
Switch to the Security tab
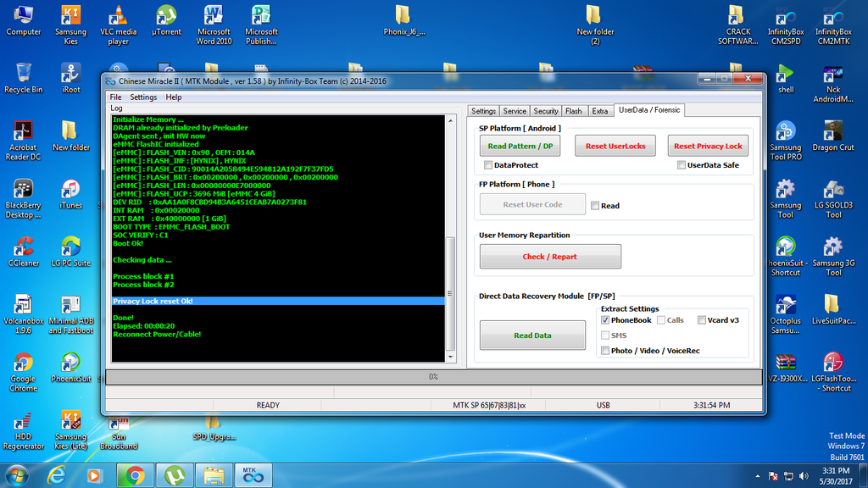pyautogui.click(x=546, y=111)
